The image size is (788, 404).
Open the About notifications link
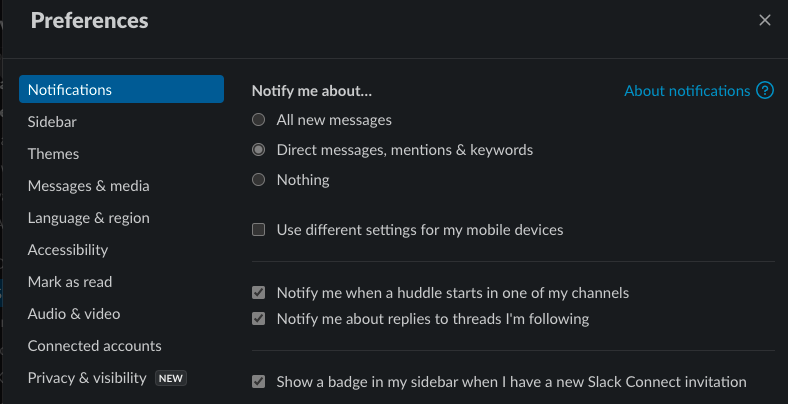click(x=687, y=91)
